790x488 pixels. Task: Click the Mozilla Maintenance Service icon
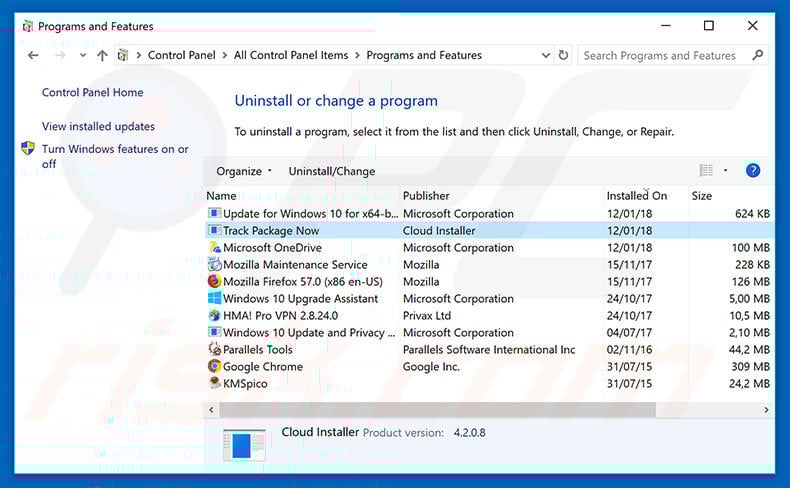(215, 264)
